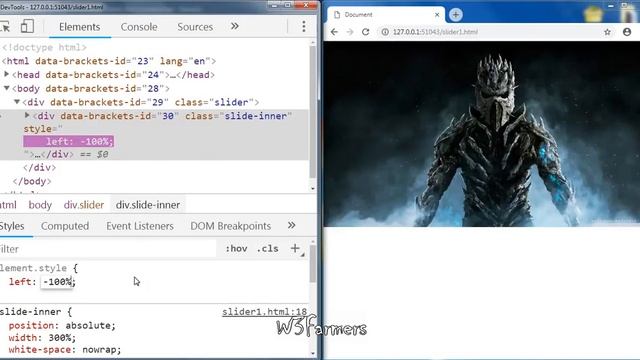640x360 pixels.
Task: Open the Styles pane tab
Action: tap(12, 226)
